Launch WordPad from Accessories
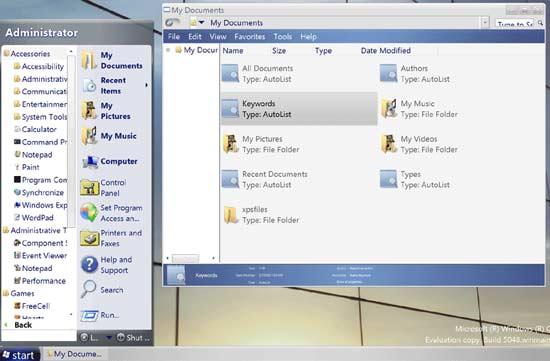 click(x=34, y=218)
